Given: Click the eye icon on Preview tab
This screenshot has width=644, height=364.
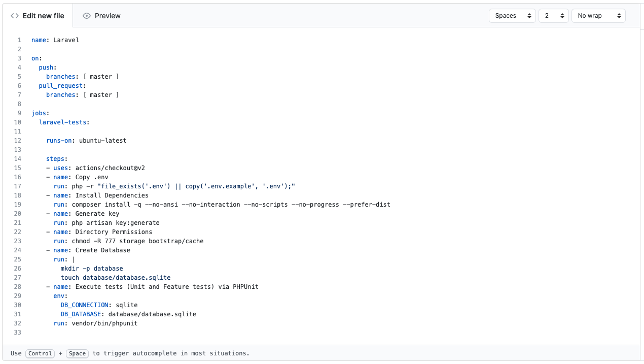Looking at the screenshot, I should tap(87, 16).
